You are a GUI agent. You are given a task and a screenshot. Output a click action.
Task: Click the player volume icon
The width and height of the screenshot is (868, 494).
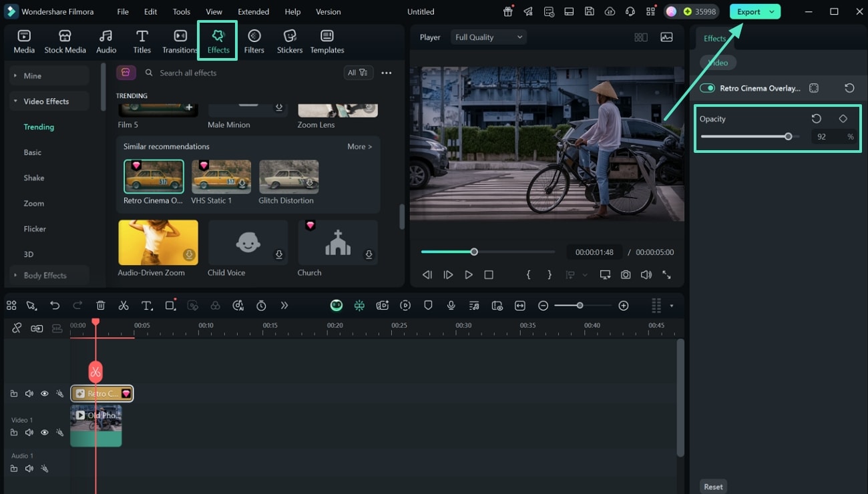click(646, 274)
